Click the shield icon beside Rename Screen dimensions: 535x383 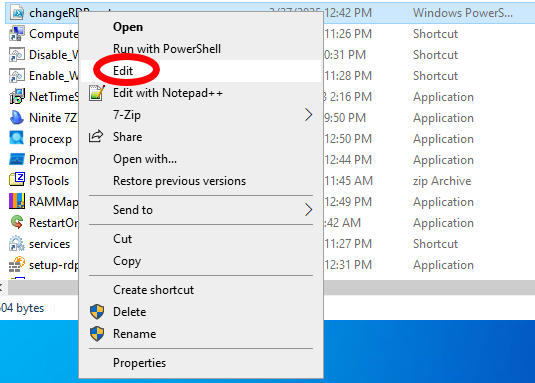97,334
